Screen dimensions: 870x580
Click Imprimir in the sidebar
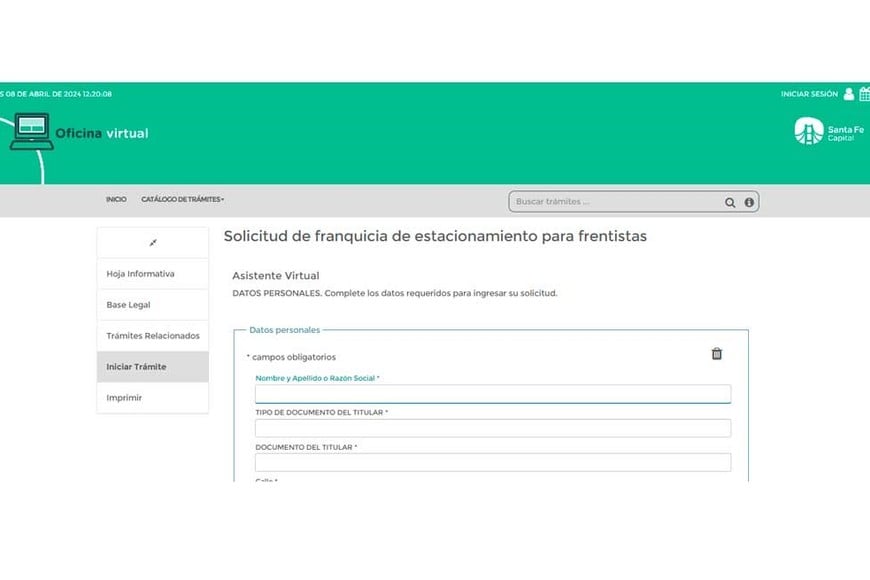click(x=124, y=398)
